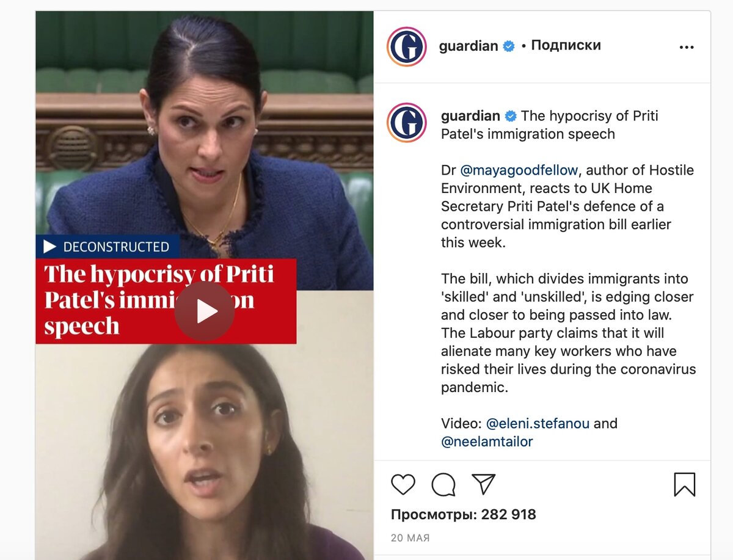The width and height of the screenshot is (733, 560).
Task: Toggle the Подписки following button
Action: (x=566, y=45)
